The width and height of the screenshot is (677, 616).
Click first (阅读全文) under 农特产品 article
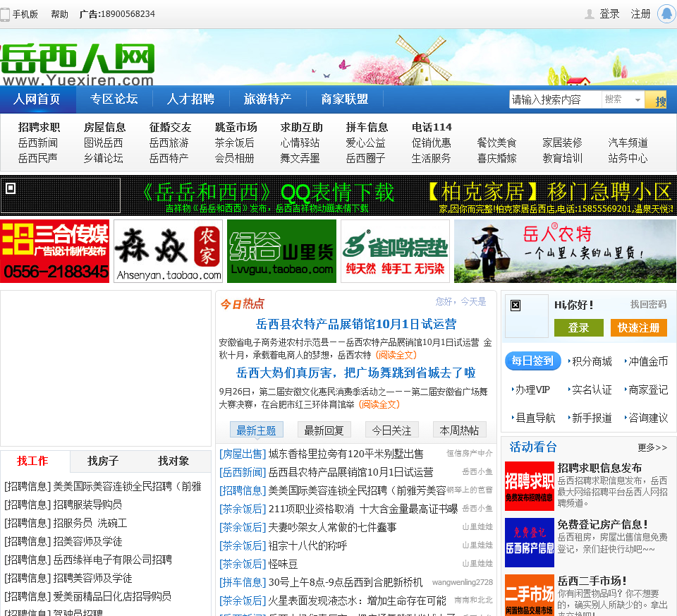pyautogui.click(x=396, y=355)
